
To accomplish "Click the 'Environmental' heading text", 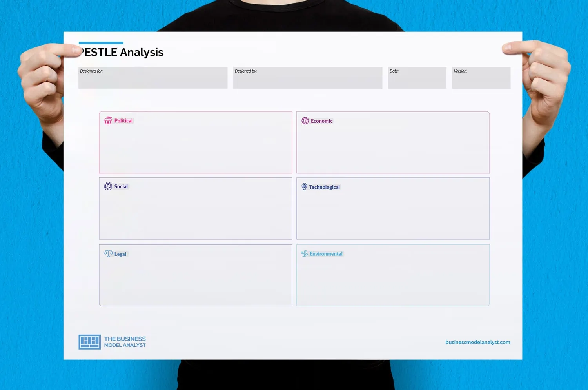I will click(326, 254).
